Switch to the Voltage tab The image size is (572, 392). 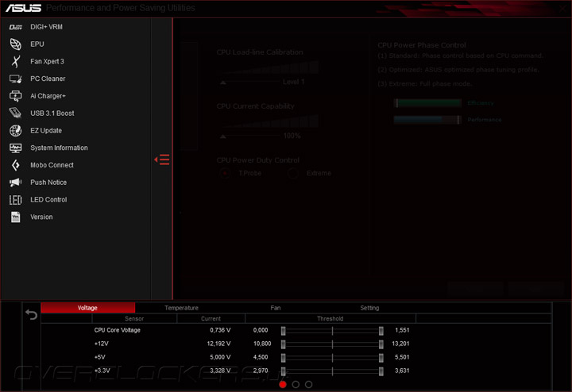[x=87, y=308]
